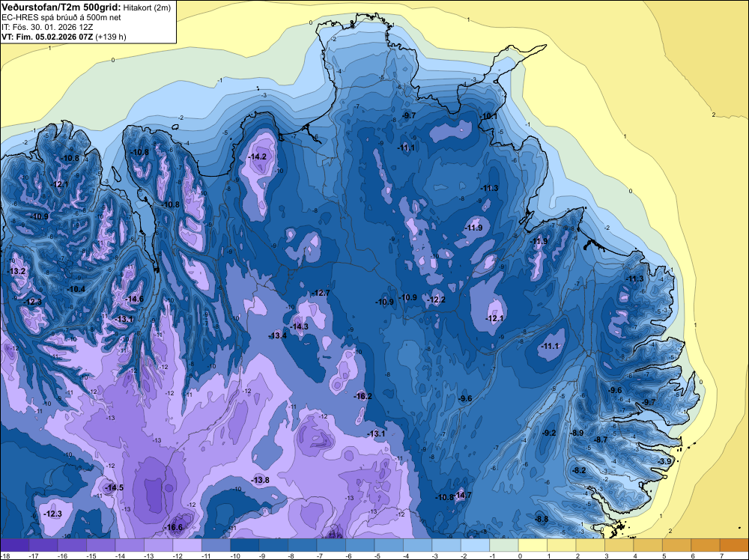Click the -13.8 temperature value
Screen dimensions: 749x560
pyautogui.click(x=261, y=480)
